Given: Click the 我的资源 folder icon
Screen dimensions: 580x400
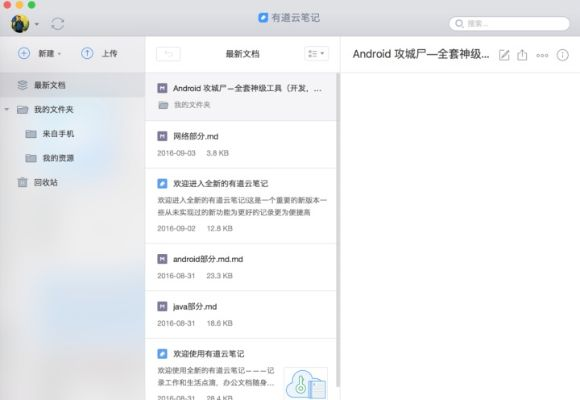Looking at the screenshot, I should click(31, 158).
